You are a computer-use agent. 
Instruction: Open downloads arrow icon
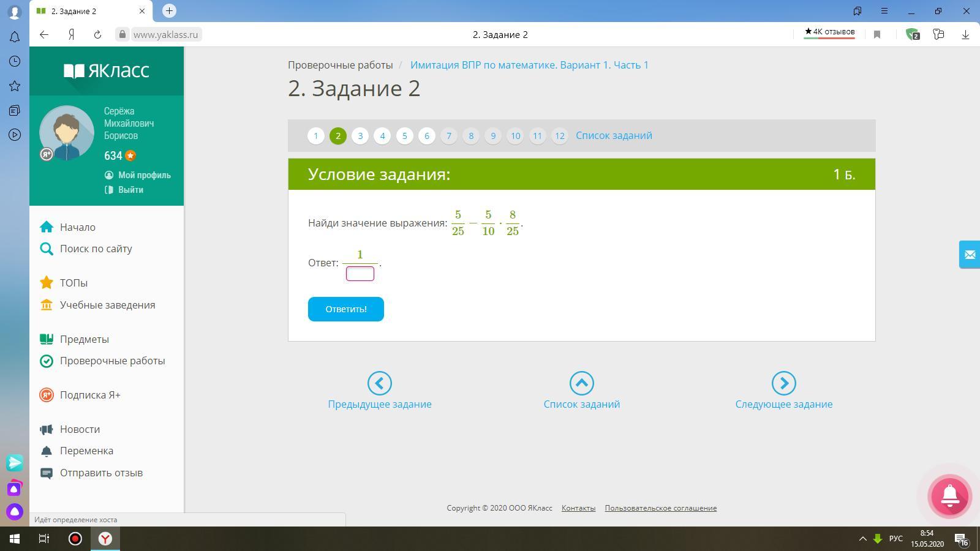pyautogui.click(x=965, y=34)
